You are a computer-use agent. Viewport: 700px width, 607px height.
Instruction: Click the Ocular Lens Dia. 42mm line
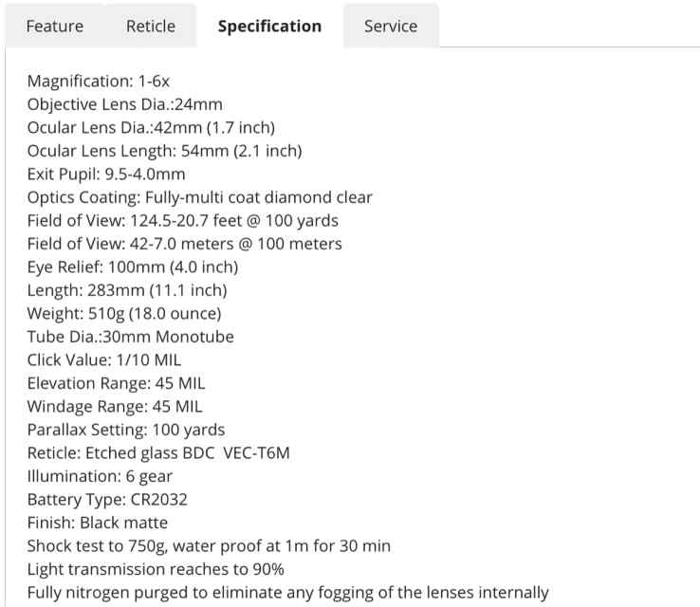pos(151,128)
